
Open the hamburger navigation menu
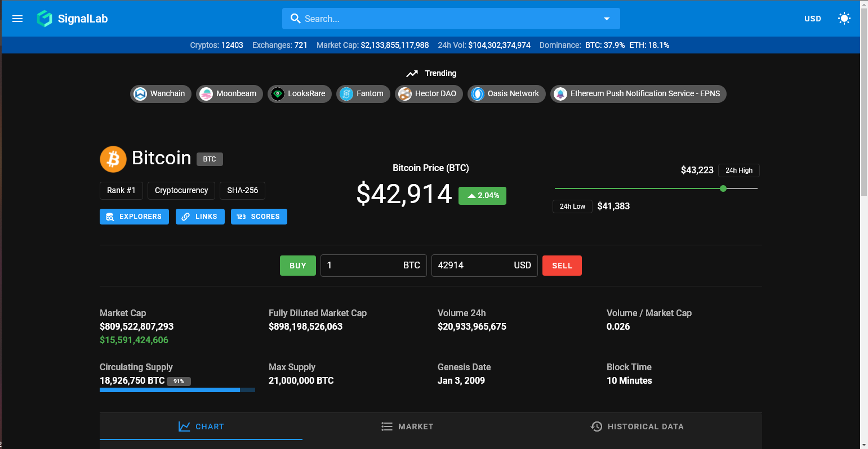(x=17, y=19)
